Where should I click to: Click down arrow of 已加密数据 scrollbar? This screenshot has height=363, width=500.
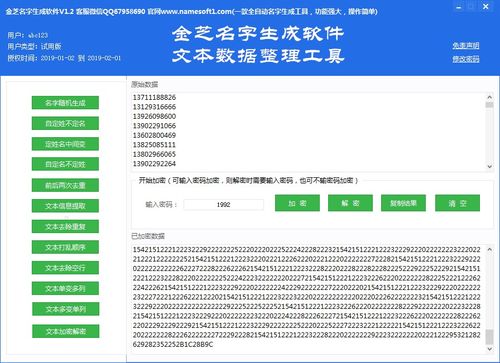pos(489,349)
